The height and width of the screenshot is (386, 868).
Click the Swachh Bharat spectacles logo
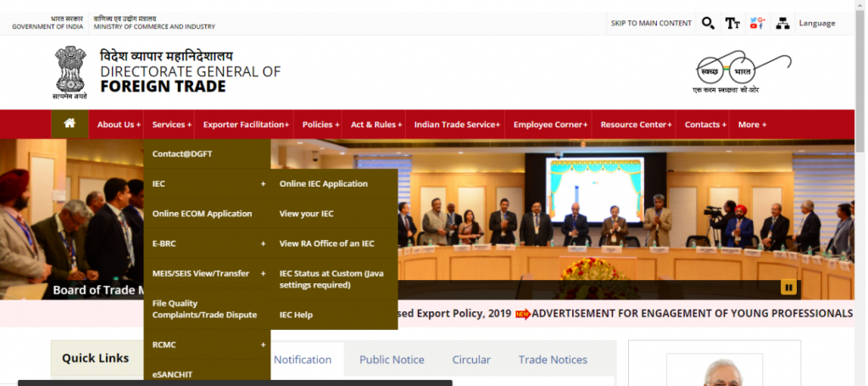click(743, 72)
